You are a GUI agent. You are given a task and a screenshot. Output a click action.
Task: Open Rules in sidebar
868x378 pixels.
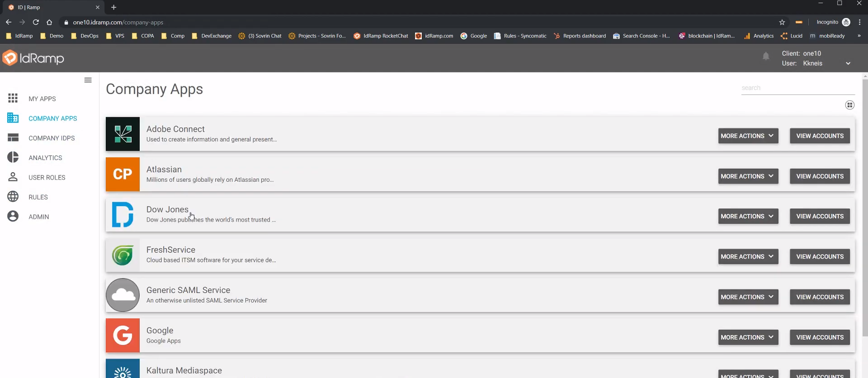click(38, 197)
